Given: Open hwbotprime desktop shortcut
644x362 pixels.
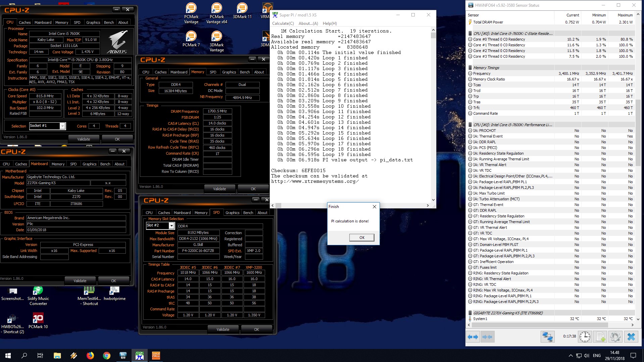Looking at the screenshot, I should (114, 294).
